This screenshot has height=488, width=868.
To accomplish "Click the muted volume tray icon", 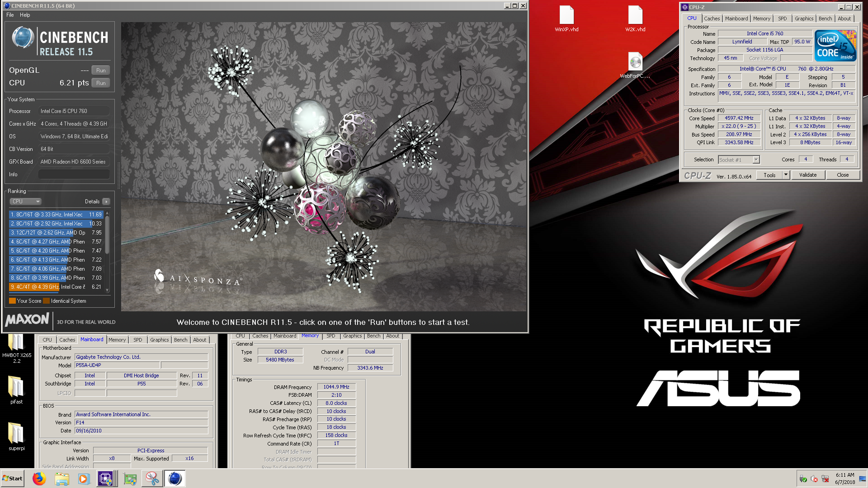I will (x=814, y=479).
